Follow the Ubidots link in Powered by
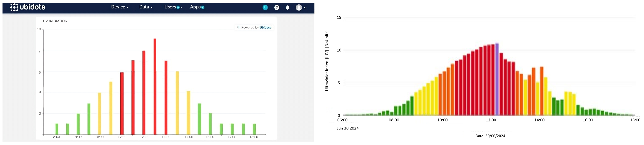This screenshot has width=644, height=145. point(265,28)
